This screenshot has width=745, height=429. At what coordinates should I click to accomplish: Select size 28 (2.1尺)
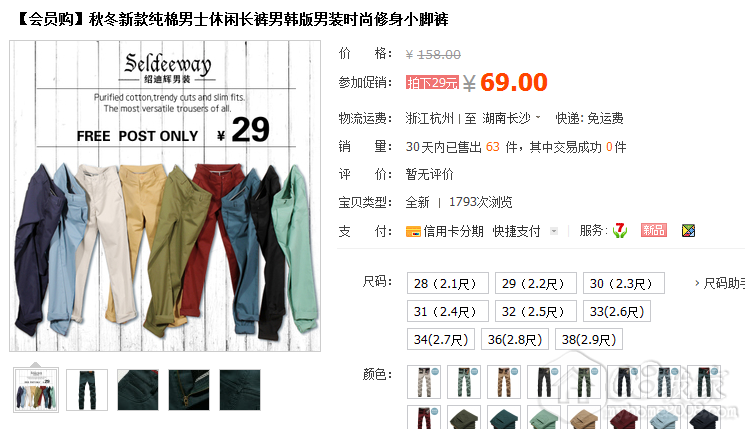tap(448, 284)
